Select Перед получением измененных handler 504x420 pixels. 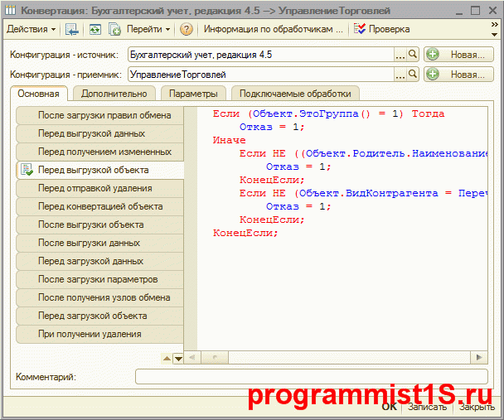coord(100,152)
